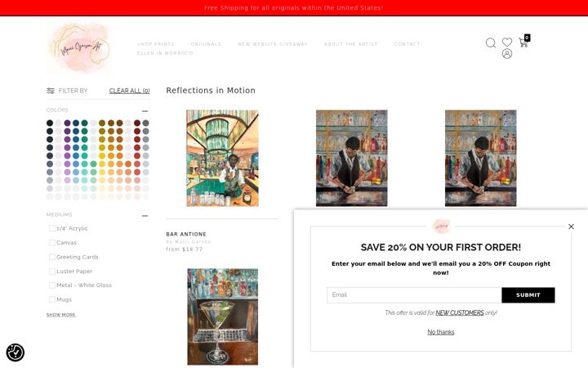
Task: Click the Email input field
Action: coord(414,295)
